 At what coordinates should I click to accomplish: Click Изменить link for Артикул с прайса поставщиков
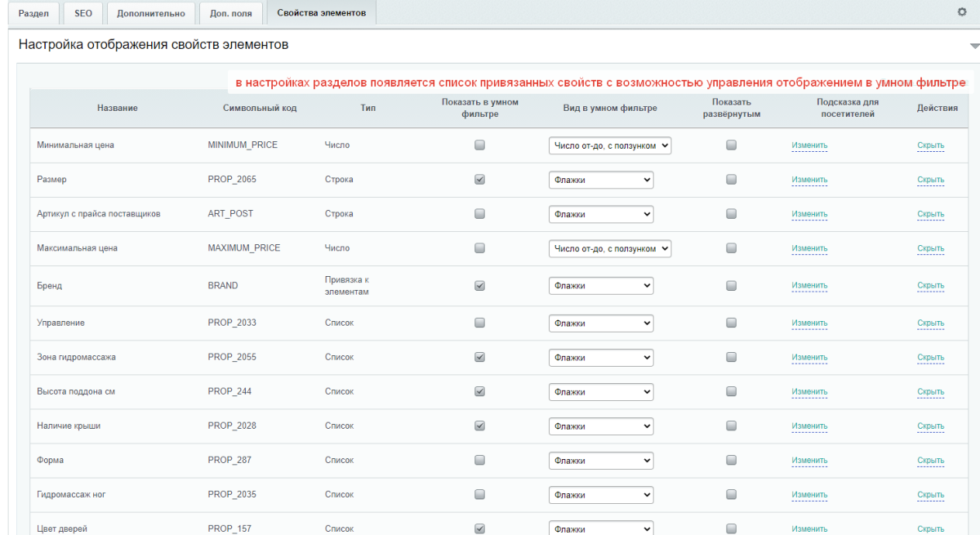(x=808, y=214)
